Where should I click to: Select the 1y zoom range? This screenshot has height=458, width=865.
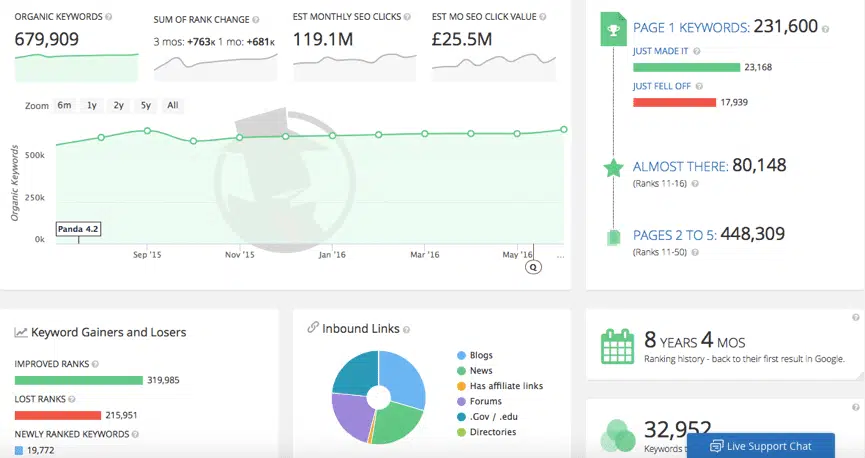pyautogui.click(x=92, y=105)
